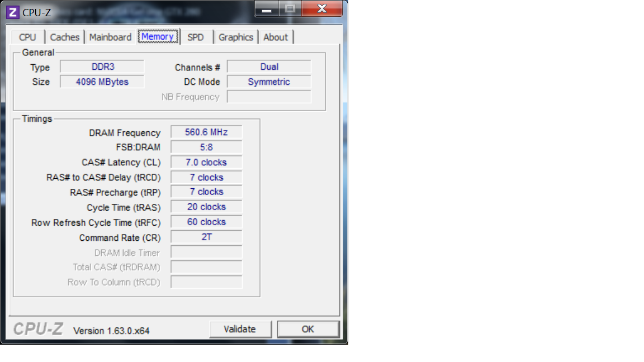Screen dimensions: 644x362
Task: Click the Validate button
Action: pyautogui.click(x=240, y=329)
